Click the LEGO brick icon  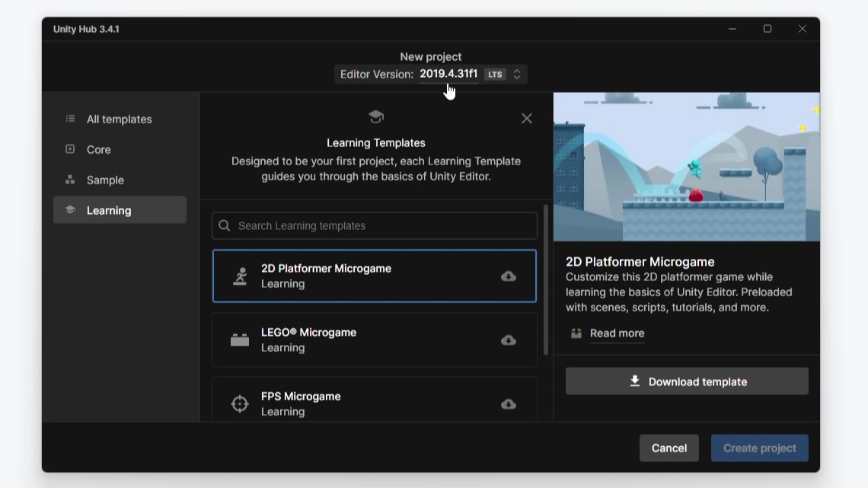240,340
